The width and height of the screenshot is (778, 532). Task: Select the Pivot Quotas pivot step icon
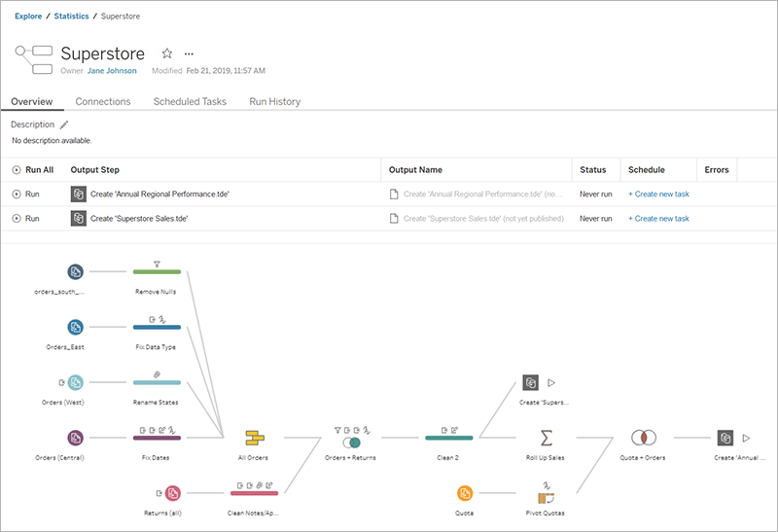click(546, 498)
